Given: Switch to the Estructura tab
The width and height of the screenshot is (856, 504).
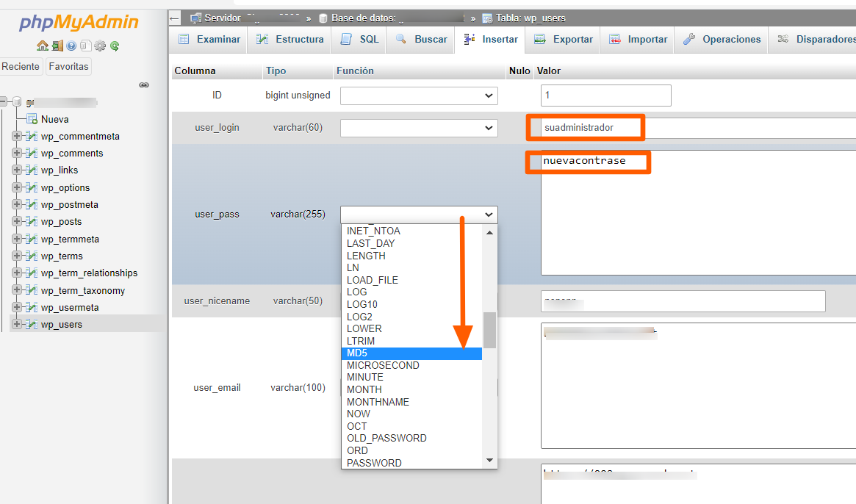Looking at the screenshot, I should click(x=289, y=40).
